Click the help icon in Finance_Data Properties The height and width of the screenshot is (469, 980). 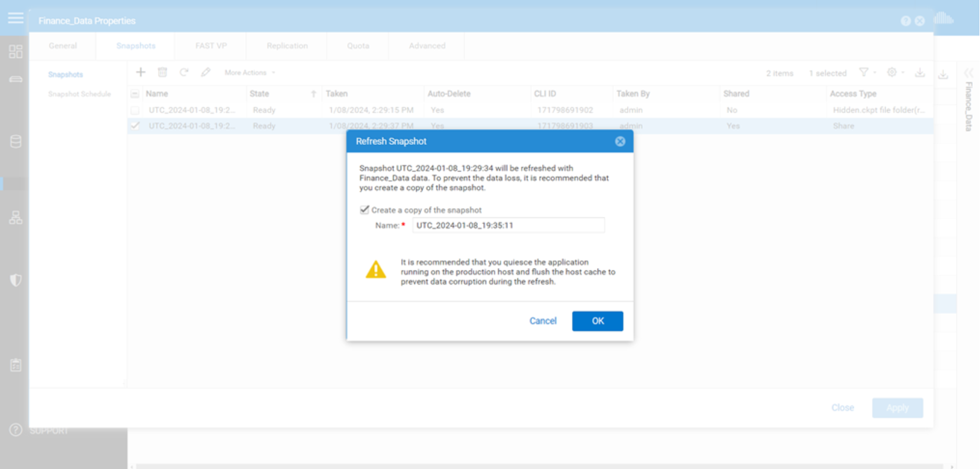pos(906,21)
